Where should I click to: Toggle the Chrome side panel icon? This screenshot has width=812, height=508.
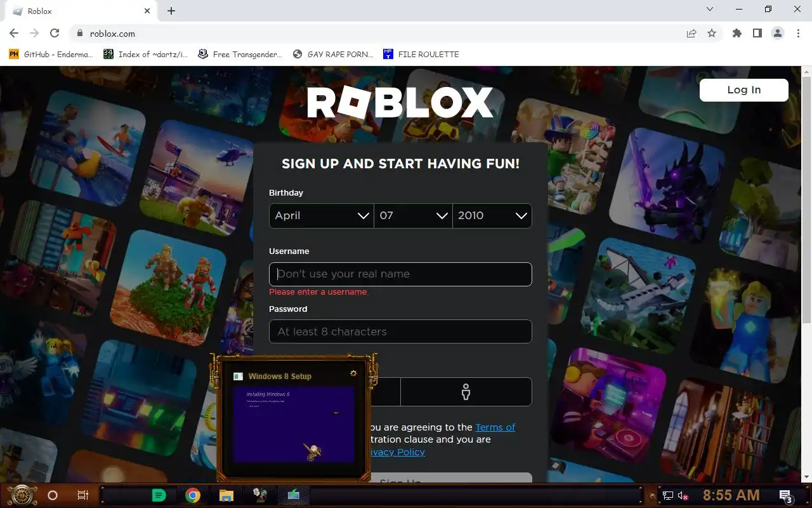tap(757, 34)
